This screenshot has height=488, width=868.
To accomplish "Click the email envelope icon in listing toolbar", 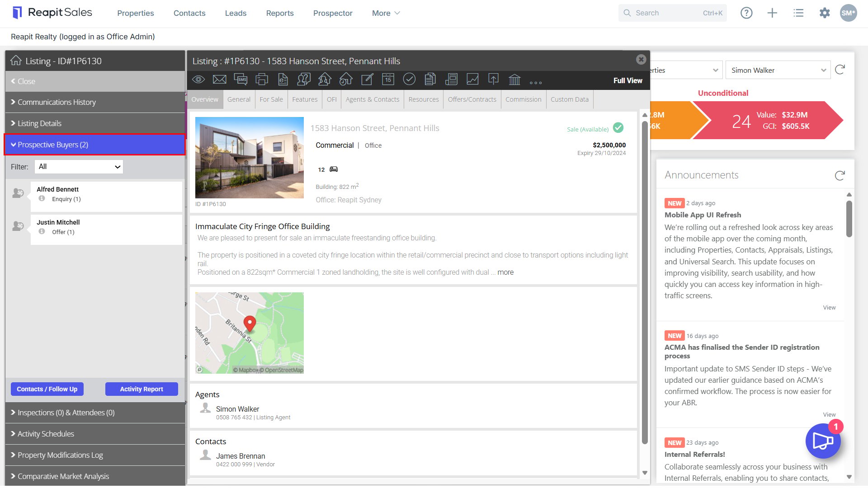I will click(x=220, y=80).
